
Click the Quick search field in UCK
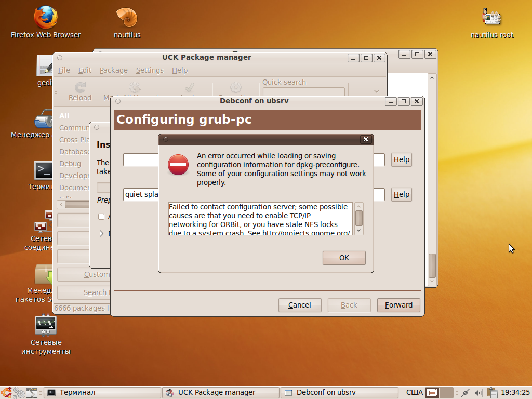303,91
